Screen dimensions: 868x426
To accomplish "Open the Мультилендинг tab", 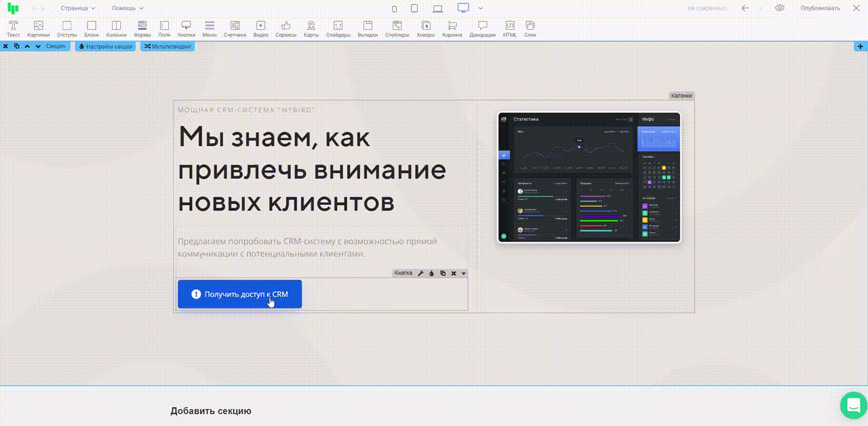I will [167, 46].
